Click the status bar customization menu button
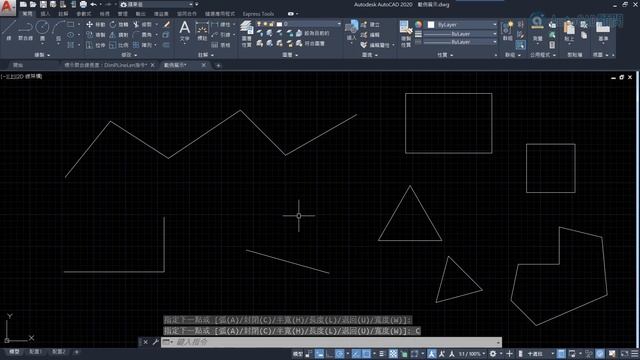Image resolution: width=640 pixels, height=360 pixels. tap(634, 353)
